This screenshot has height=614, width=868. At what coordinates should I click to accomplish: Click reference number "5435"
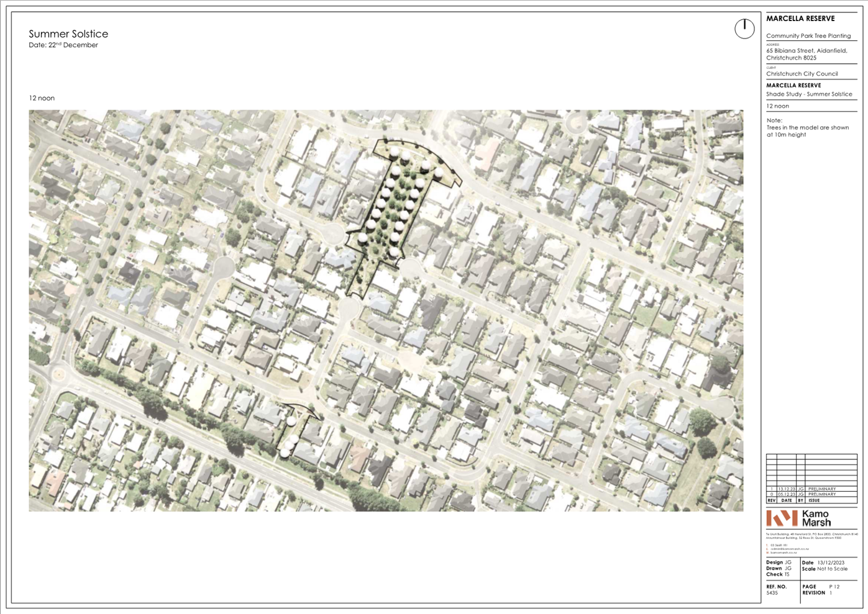pos(772,593)
